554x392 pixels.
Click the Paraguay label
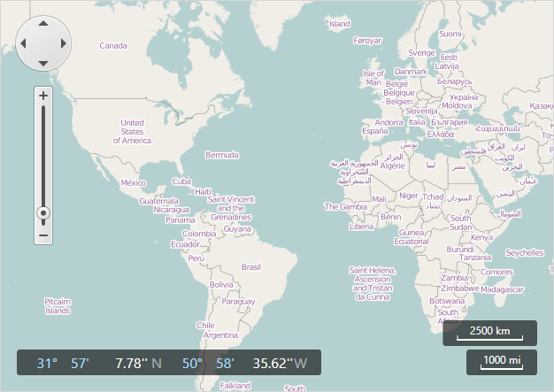coord(238,302)
